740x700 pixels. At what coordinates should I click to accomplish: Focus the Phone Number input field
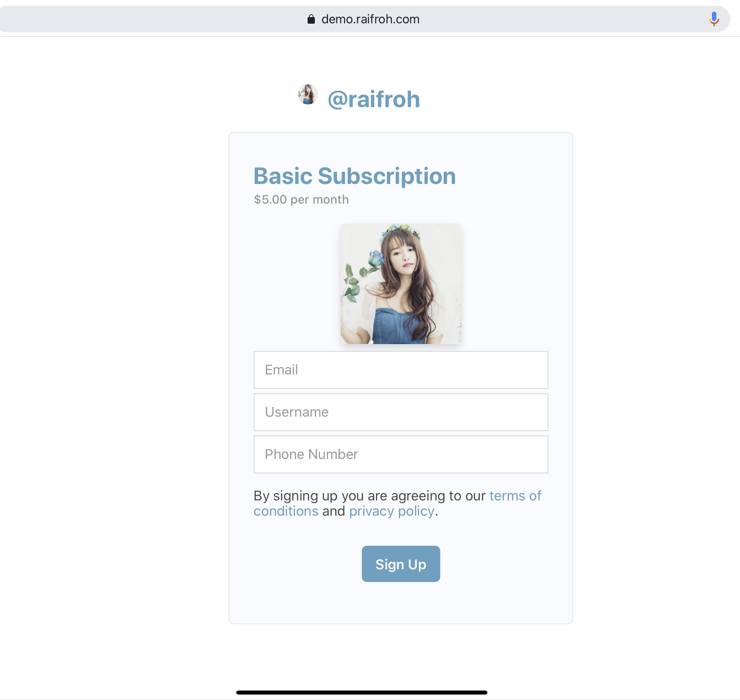coord(401,454)
